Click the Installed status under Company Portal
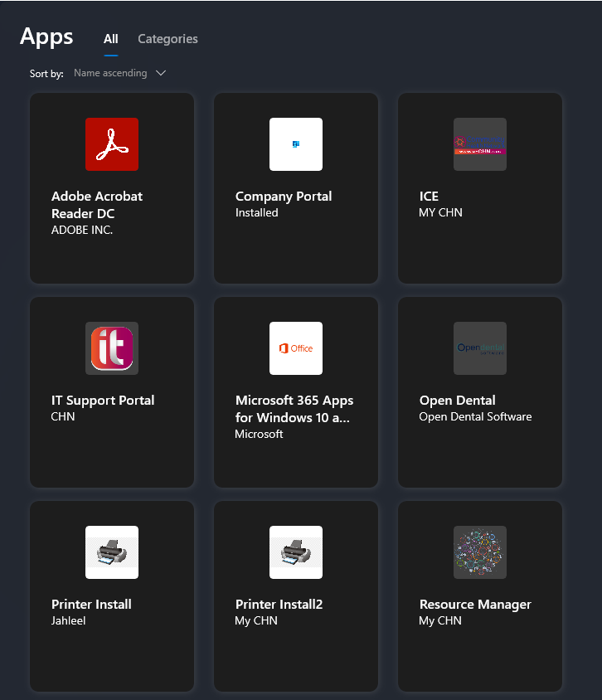The image size is (602, 700). pos(256,213)
